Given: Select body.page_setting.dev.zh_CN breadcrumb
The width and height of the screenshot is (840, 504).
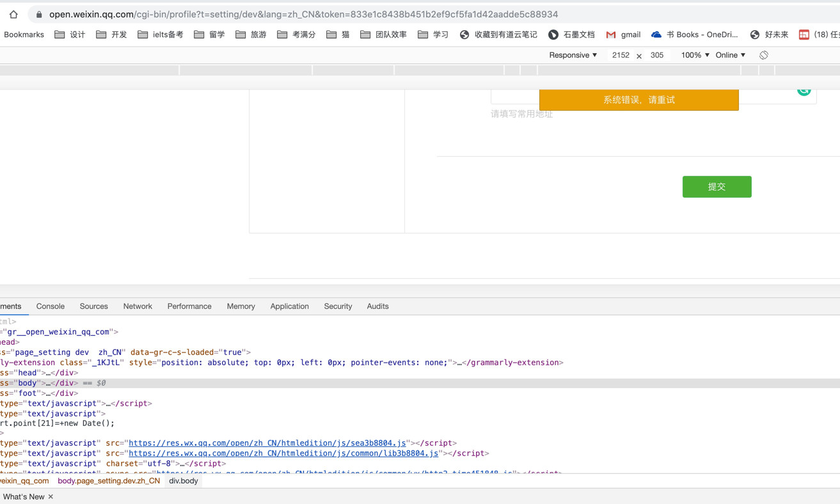Looking at the screenshot, I should [109, 481].
